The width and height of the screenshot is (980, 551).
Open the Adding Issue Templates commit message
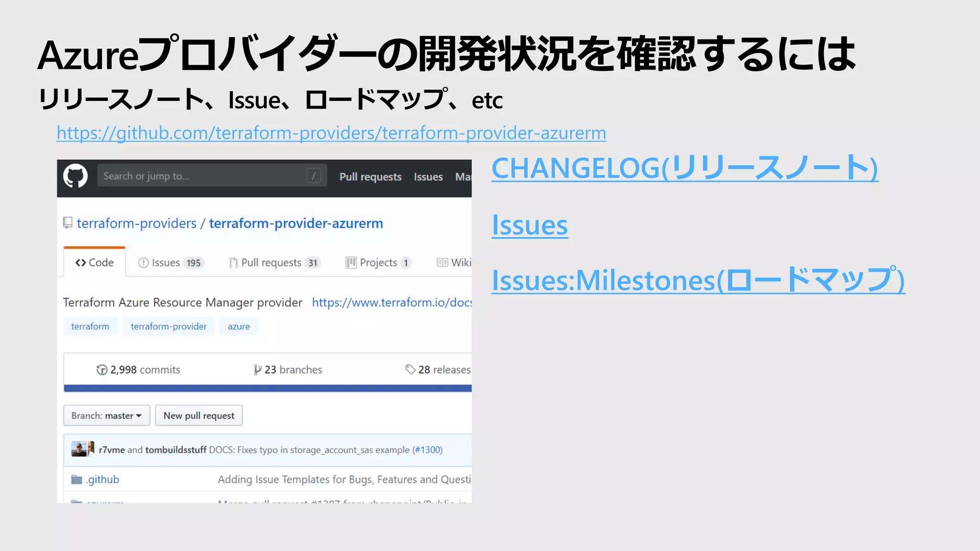pyautogui.click(x=345, y=479)
